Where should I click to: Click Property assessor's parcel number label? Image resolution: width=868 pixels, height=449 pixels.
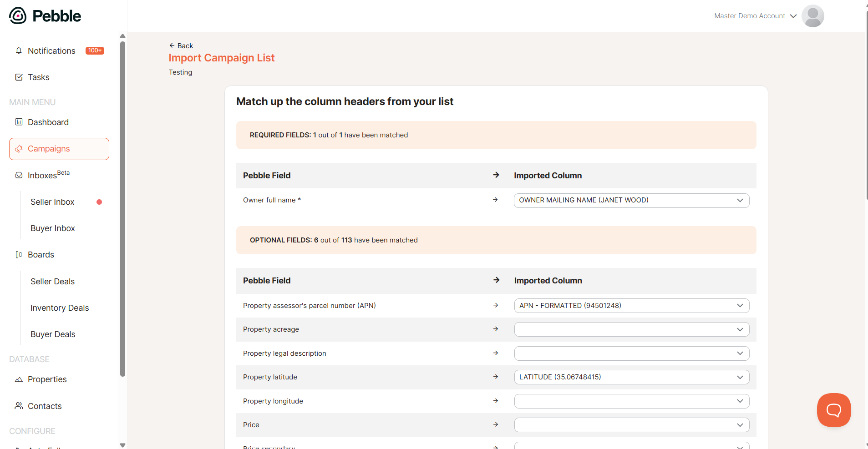pyautogui.click(x=310, y=306)
